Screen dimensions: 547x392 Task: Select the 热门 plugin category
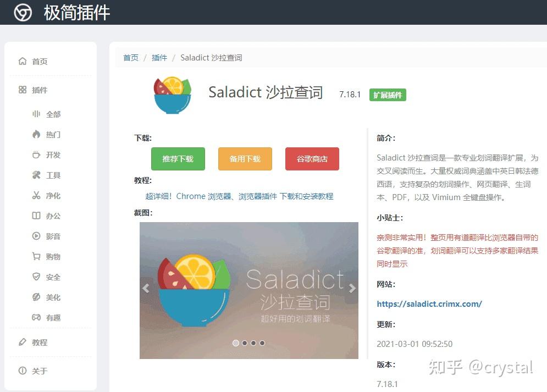[53, 135]
